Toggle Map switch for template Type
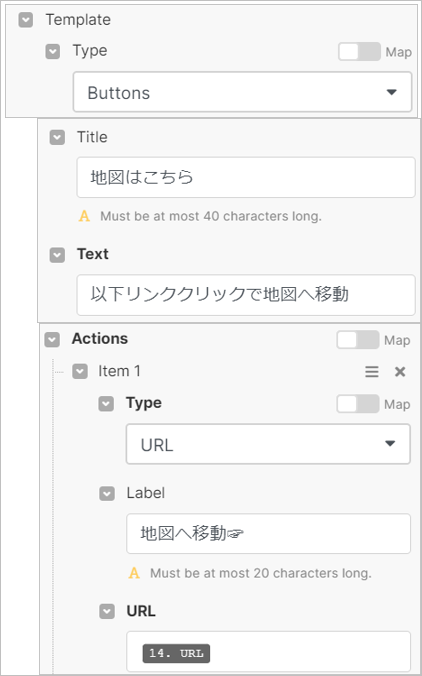Image resolution: width=422 pixels, height=676 pixels. (359, 52)
